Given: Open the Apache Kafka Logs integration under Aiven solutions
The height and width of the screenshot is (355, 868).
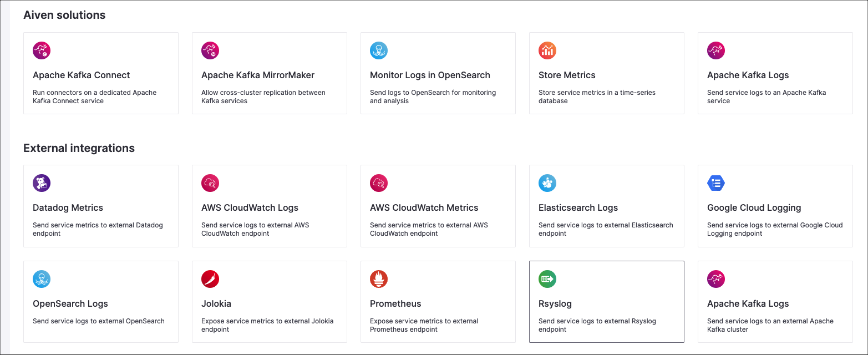Looking at the screenshot, I should (x=775, y=73).
